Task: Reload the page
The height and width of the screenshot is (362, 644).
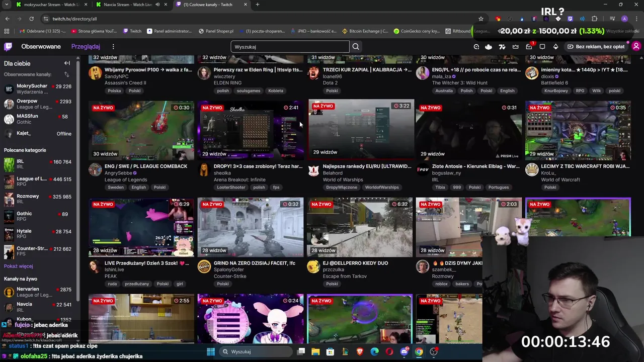Action: [31, 19]
